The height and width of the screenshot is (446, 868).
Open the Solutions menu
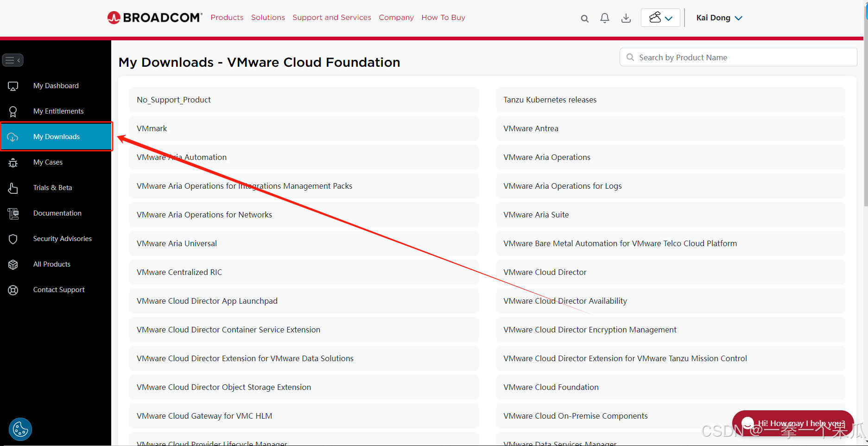click(268, 18)
